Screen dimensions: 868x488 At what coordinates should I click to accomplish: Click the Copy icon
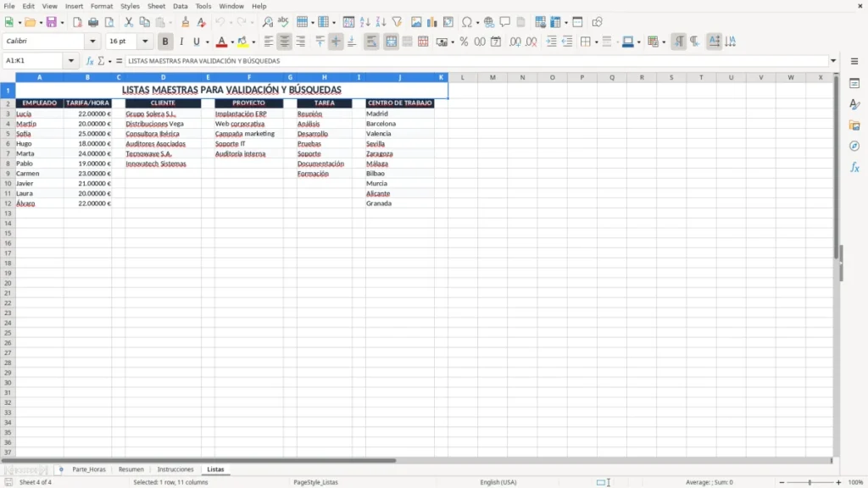144,22
